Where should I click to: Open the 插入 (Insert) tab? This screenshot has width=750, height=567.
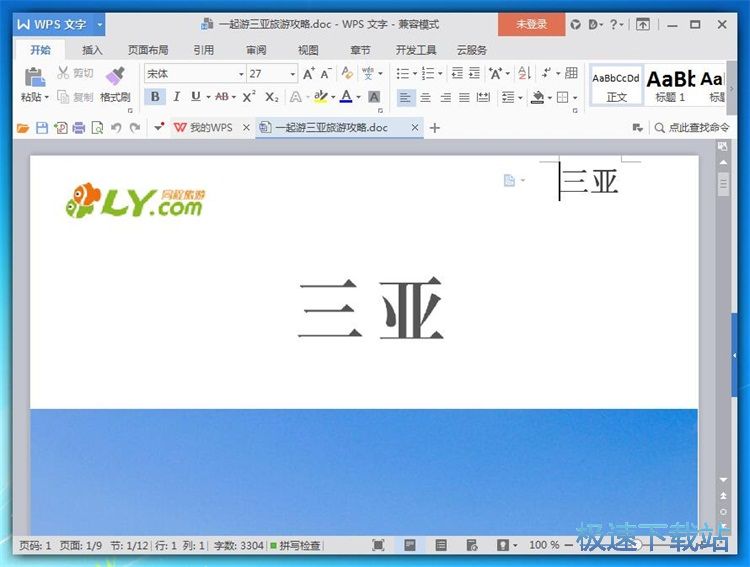click(x=92, y=50)
